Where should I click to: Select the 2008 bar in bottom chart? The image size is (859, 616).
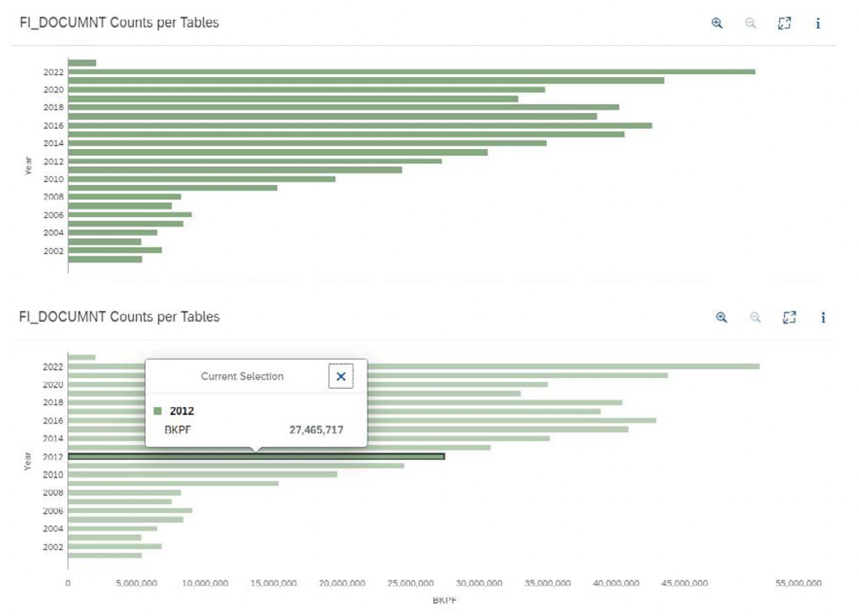click(x=124, y=492)
